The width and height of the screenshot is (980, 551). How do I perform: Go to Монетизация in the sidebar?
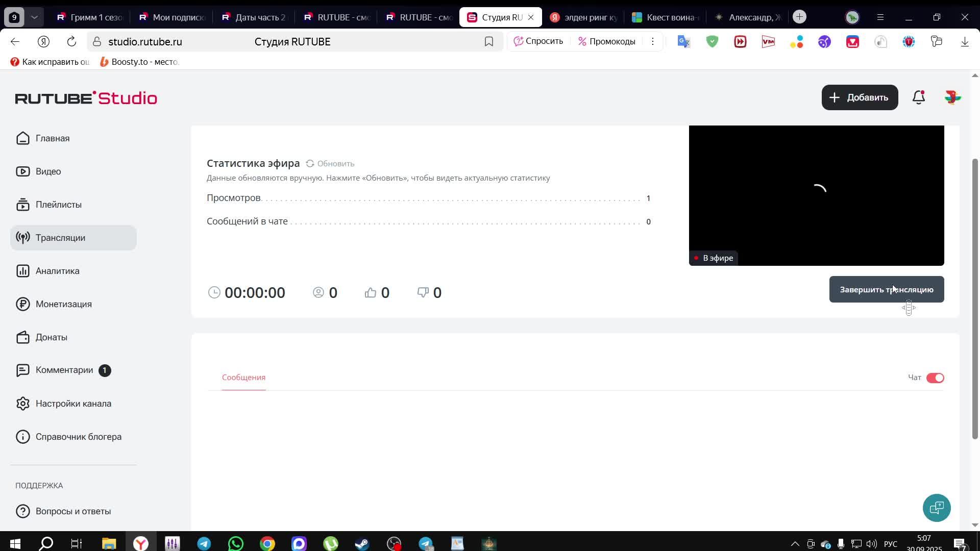[x=63, y=304]
